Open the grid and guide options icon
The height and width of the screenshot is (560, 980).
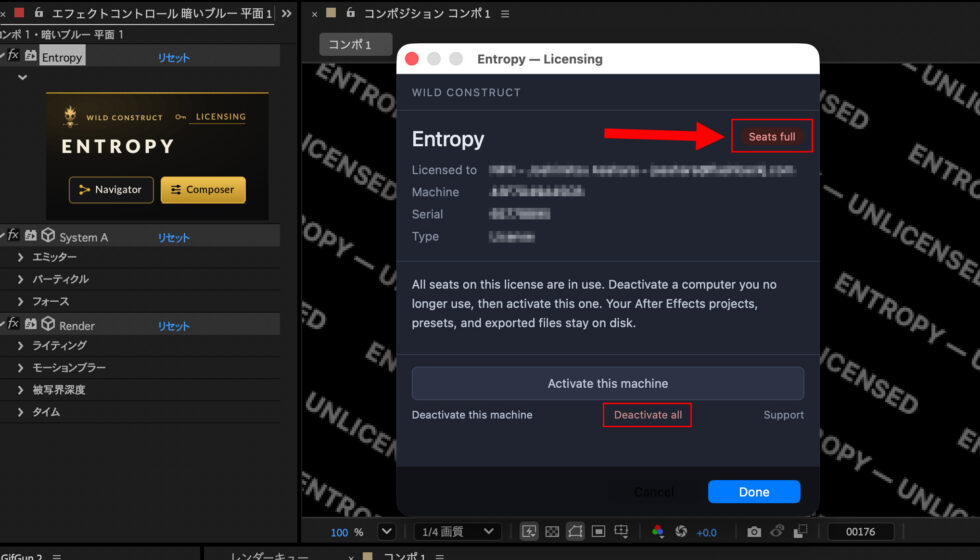click(621, 531)
